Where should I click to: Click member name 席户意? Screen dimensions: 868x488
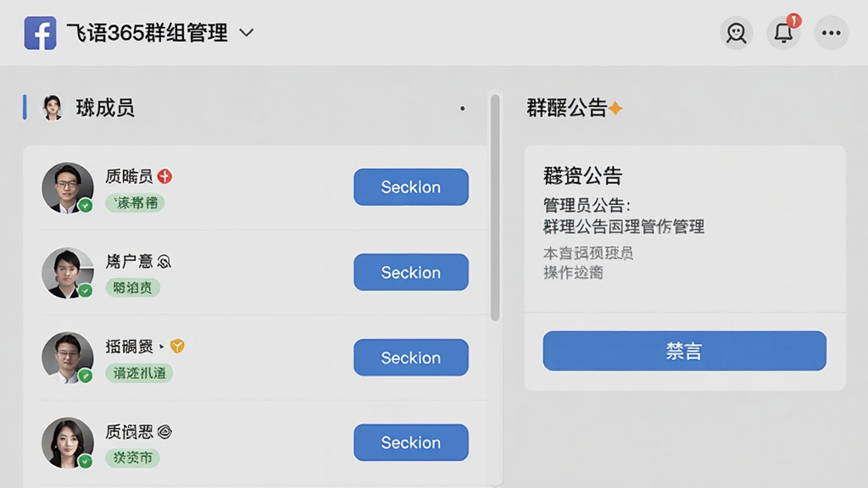129,261
